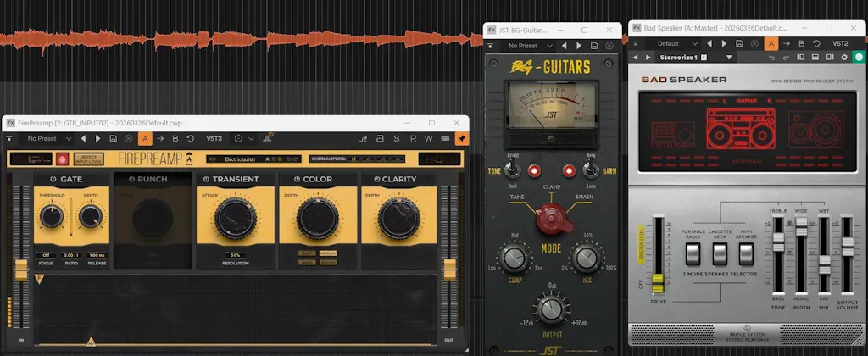
Task: Switch to B comparison slot in Bad Speaker
Action: coord(799,43)
